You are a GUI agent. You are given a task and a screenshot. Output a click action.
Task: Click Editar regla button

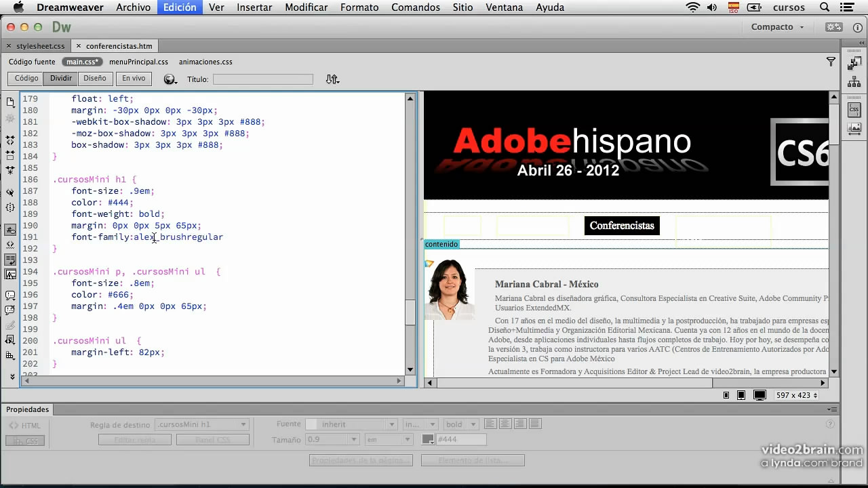tap(135, 440)
